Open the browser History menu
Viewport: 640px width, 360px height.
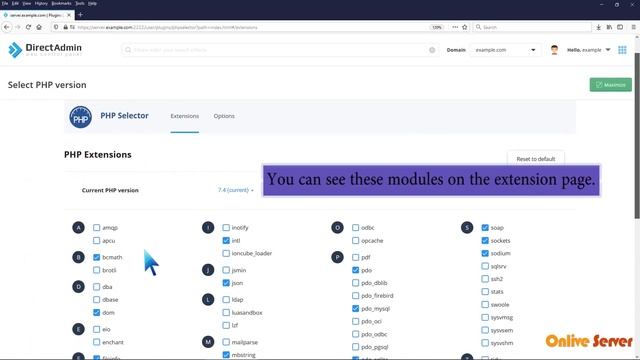tap(41, 3)
